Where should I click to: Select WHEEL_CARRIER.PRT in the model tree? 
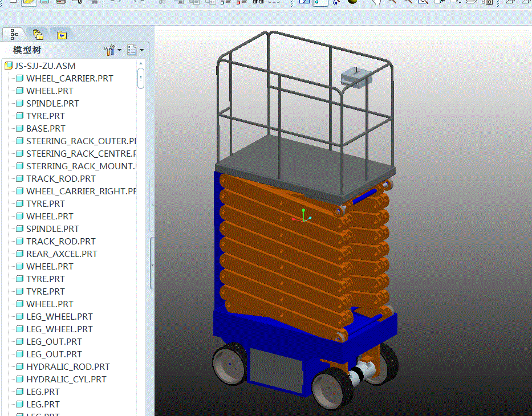pos(64,78)
